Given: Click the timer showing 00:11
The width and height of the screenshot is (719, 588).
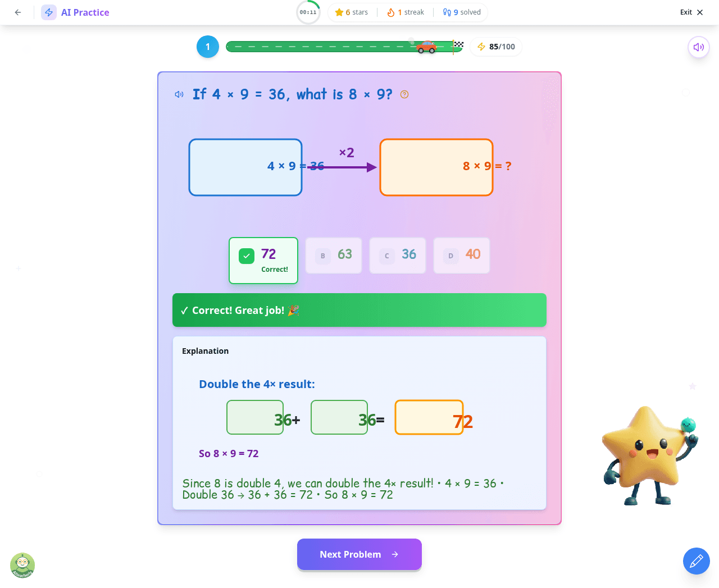Looking at the screenshot, I should tap(308, 12).
